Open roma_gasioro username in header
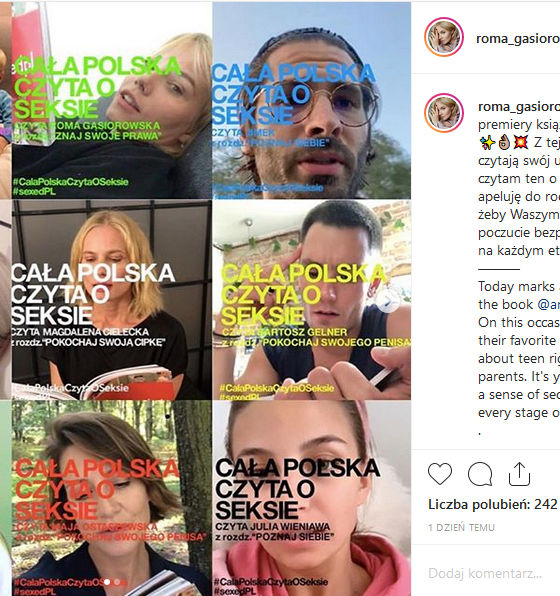Image resolution: width=560 pixels, height=596 pixels. click(518, 38)
